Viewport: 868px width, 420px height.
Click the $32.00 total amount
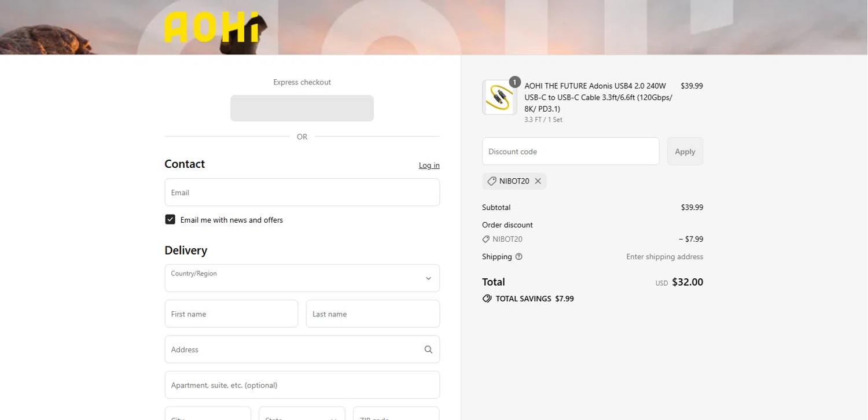687,282
